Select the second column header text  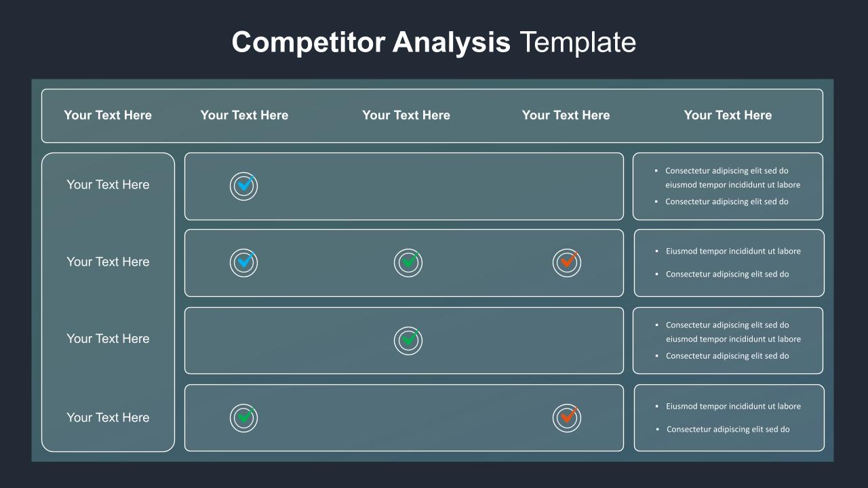[244, 115]
